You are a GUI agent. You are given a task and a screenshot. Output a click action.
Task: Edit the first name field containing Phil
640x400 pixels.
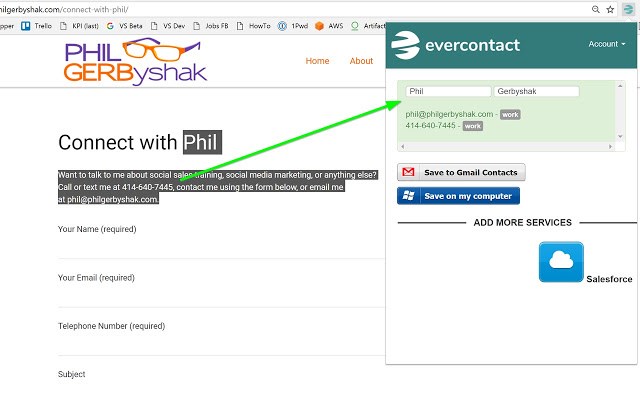click(x=448, y=91)
